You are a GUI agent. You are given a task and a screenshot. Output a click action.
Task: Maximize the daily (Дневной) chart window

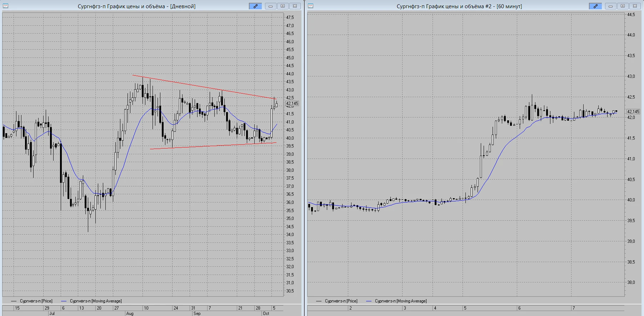283,6
